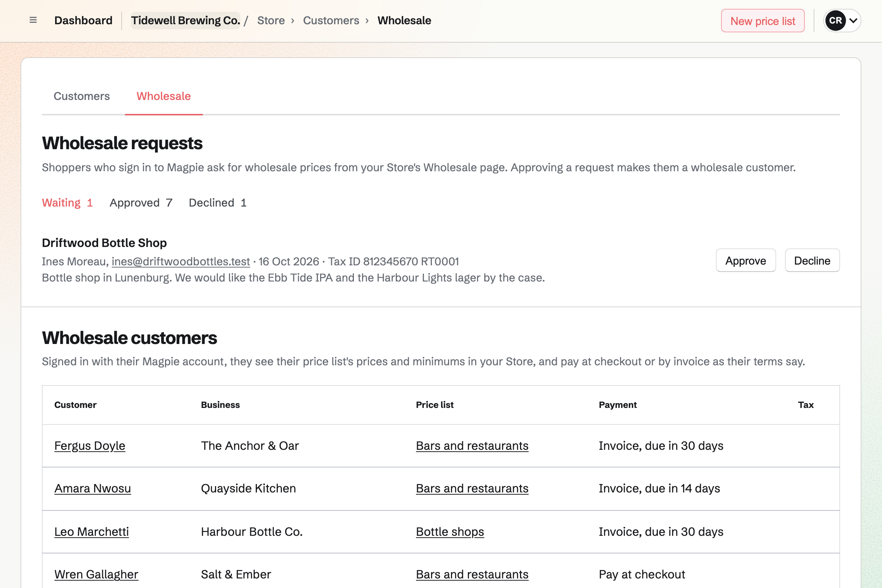
Task: Click the Business column header
Action: [x=220, y=405]
